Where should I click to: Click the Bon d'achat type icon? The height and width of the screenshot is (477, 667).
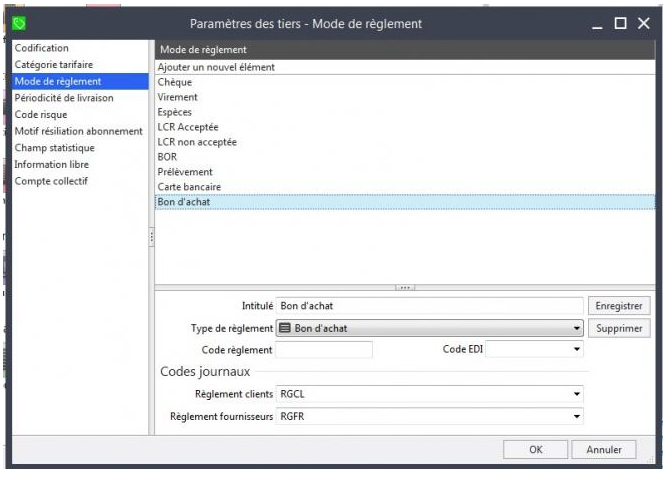[x=285, y=328]
